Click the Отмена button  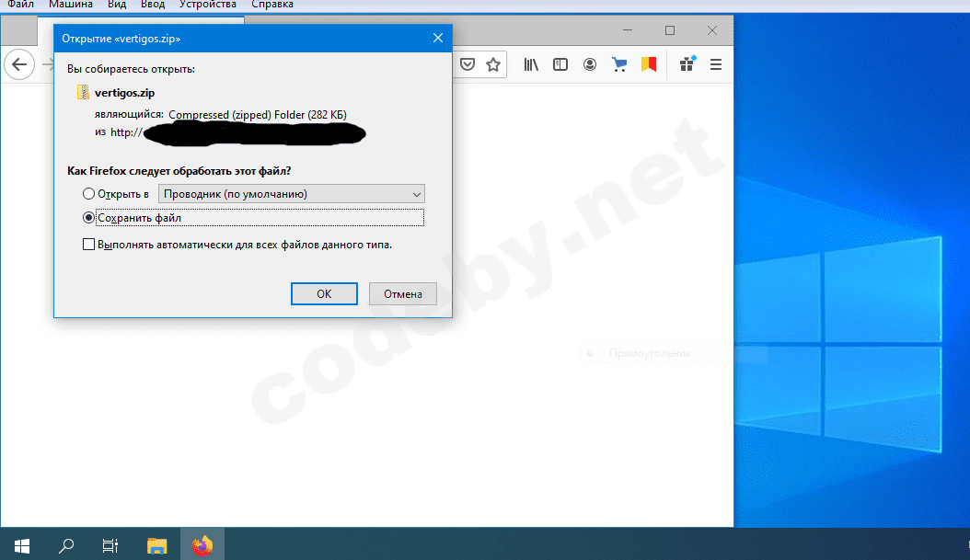click(x=403, y=293)
